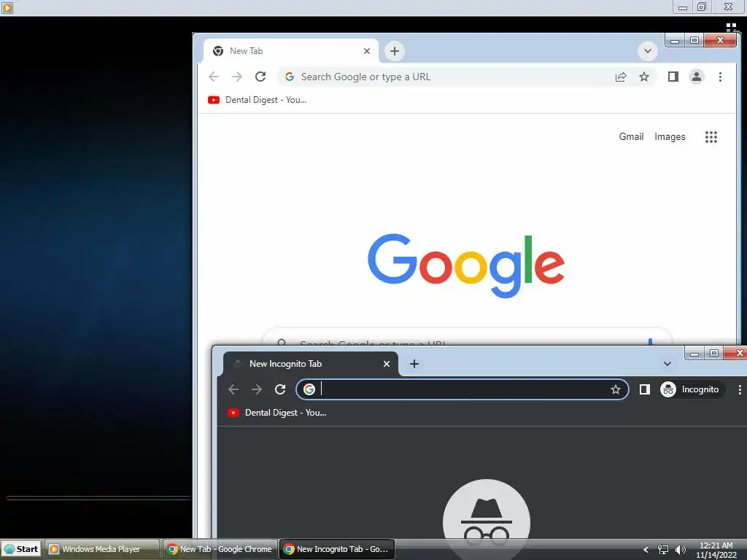The width and height of the screenshot is (747, 560).
Task: Reload page in New Tab Chrome window
Action: pos(260,77)
